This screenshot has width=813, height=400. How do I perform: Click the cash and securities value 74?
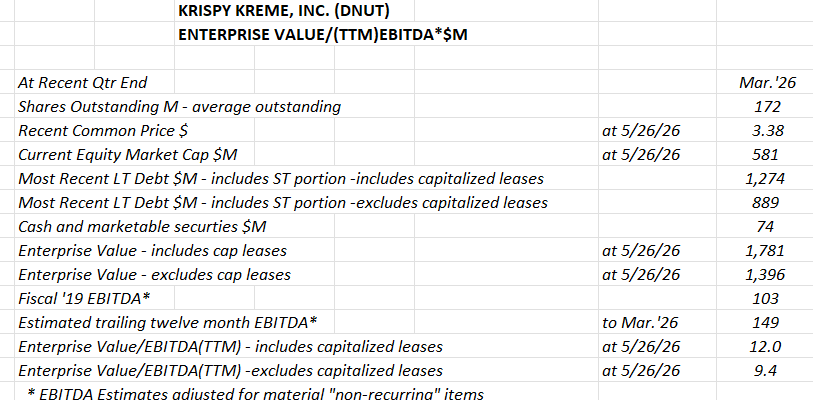(767, 227)
